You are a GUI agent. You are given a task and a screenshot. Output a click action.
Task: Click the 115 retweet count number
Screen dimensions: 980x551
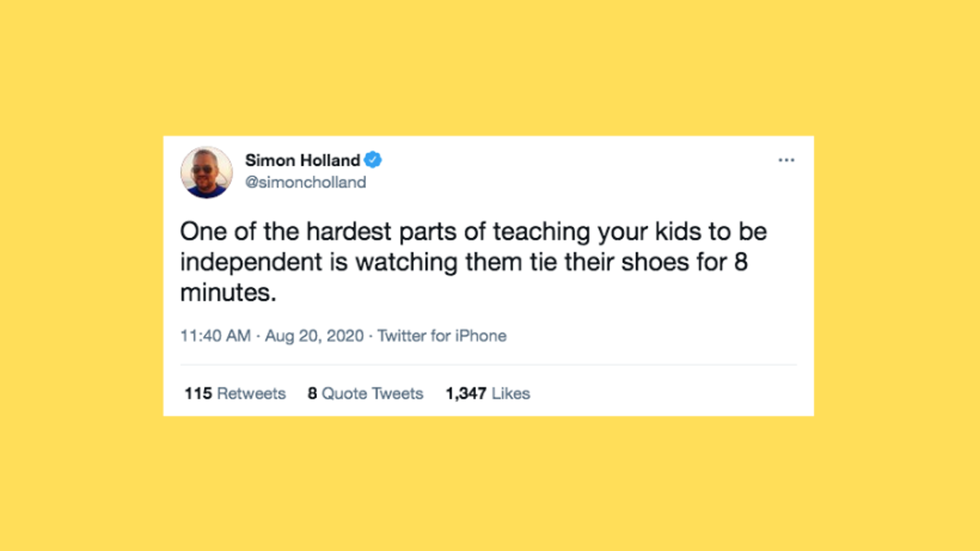tap(198, 393)
